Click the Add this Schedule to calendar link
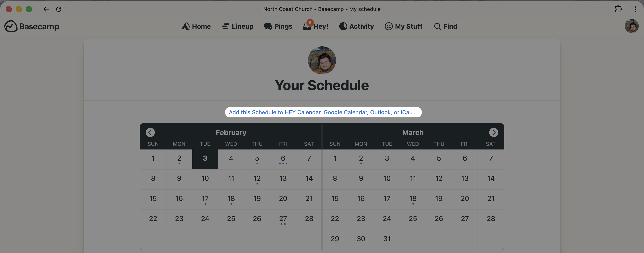This screenshot has height=253, width=644. 322,112
